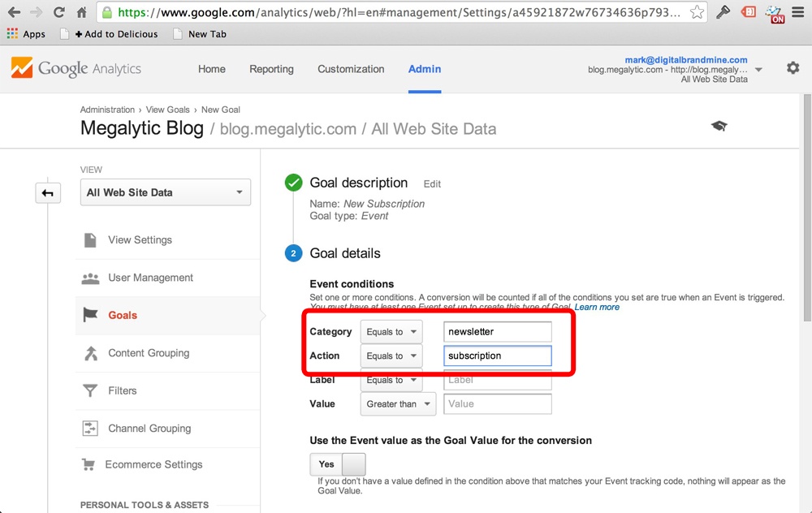This screenshot has height=513, width=812.
Task: Reload the page with the refresh icon
Action: click(x=59, y=12)
